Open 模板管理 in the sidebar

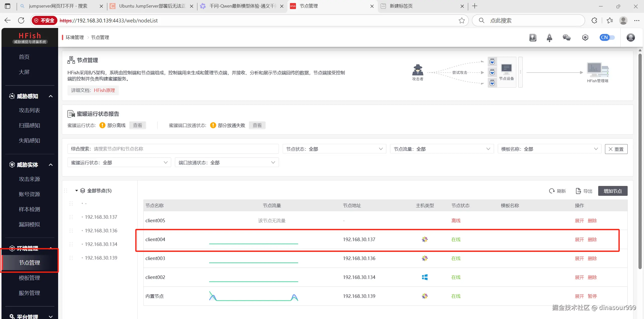pyautogui.click(x=29, y=278)
